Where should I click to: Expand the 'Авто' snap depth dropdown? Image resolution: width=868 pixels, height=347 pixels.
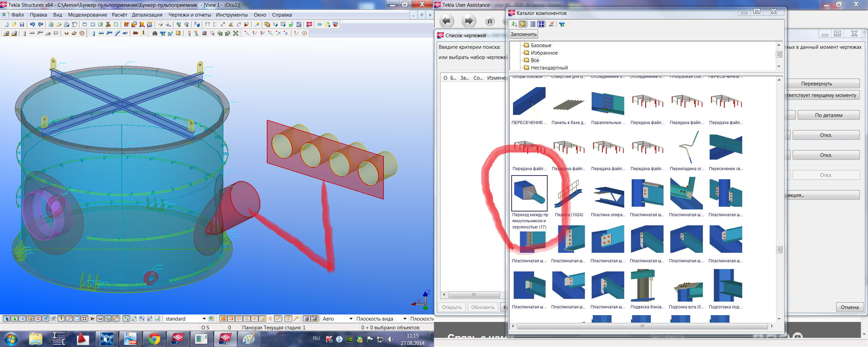click(351, 319)
